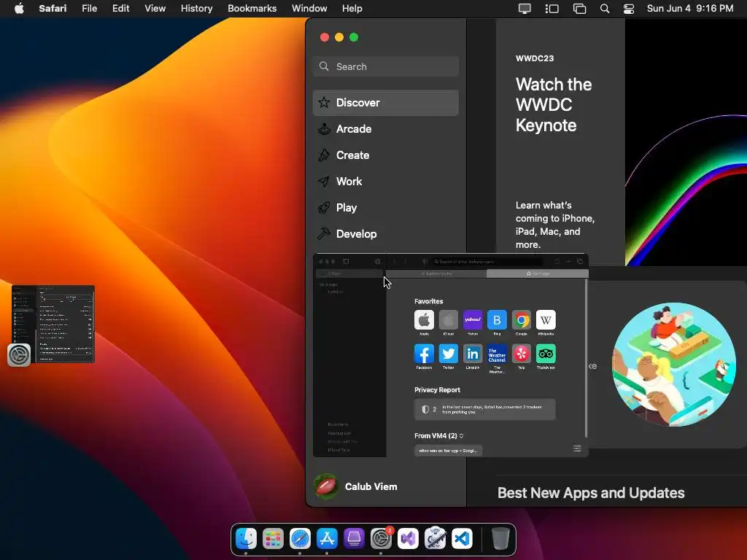Open the Google favorite in Safari
Image resolution: width=747 pixels, height=560 pixels.
point(521,319)
